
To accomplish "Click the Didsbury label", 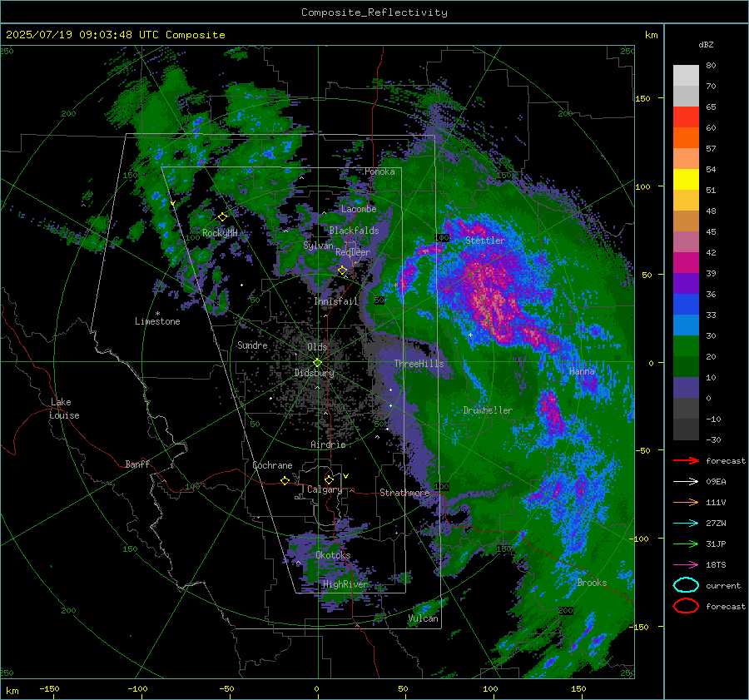I will coord(314,373).
